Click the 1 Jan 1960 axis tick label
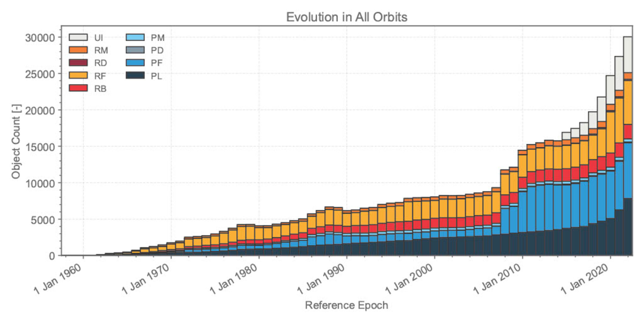 [58, 279]
